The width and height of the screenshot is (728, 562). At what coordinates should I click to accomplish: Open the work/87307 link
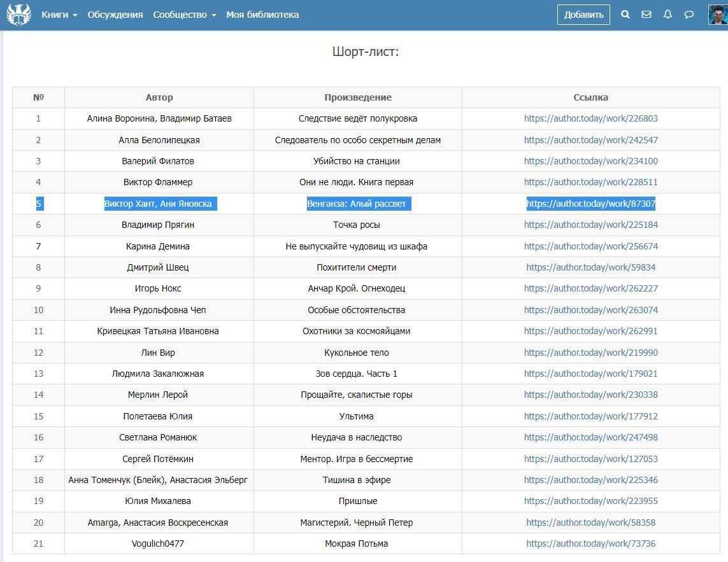click(x=590, y=204)
